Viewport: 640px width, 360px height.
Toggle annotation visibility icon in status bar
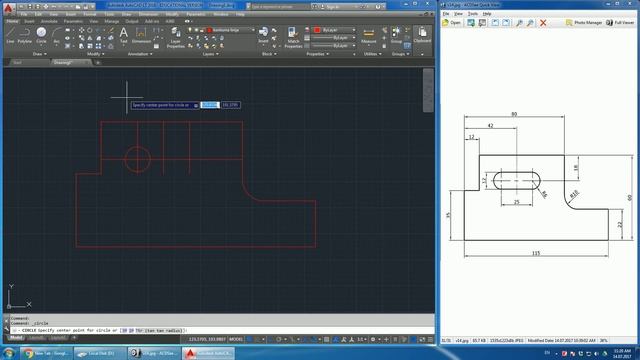336,339
